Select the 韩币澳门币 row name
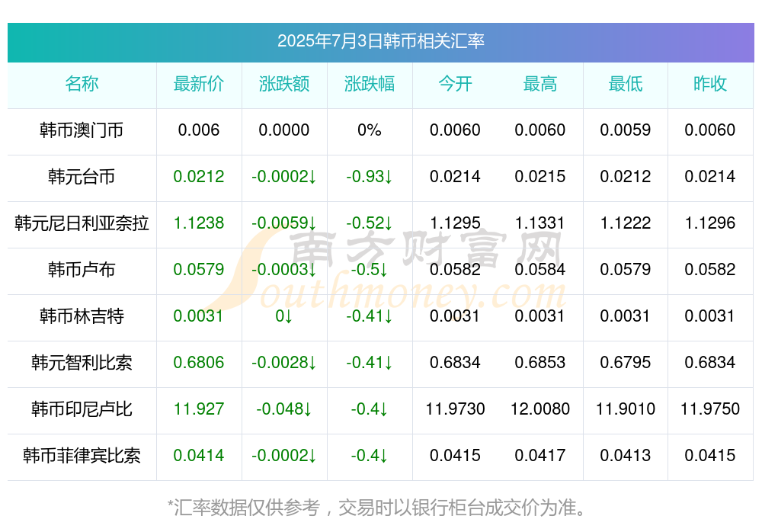Viewport: 762px width, 532px height. click(x=82, y=130)
